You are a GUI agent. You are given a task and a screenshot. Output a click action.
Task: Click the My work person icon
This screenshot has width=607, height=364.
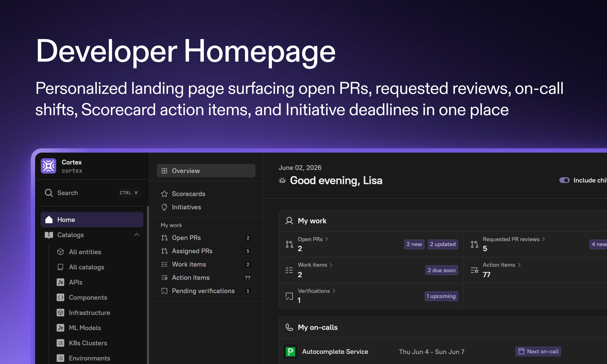point(289,221)
